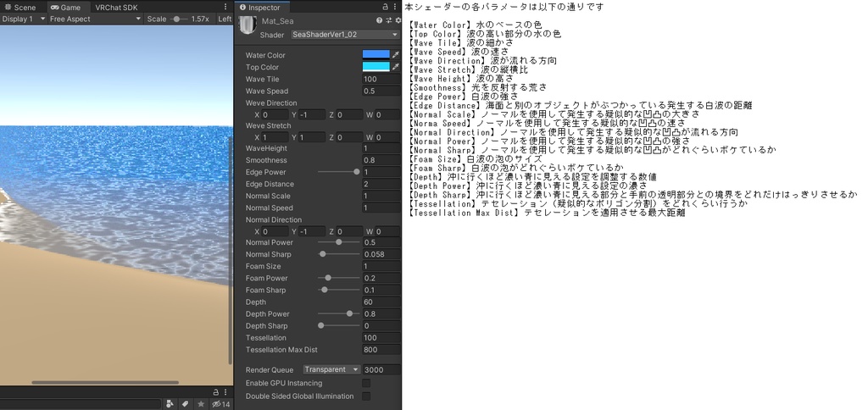Click the Normal Scale value field
Viewport: 868px width, 410px height.
click(381, 196)
